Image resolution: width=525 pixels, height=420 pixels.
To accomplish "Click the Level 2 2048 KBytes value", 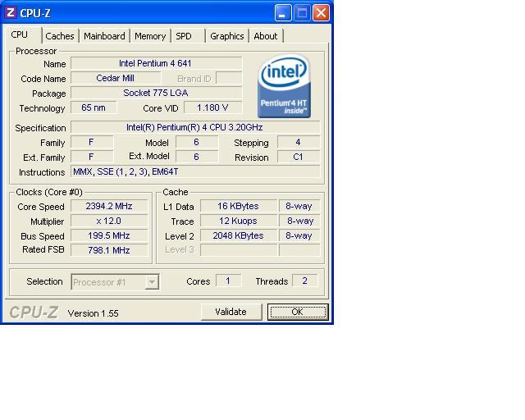I will pos(239,235).
